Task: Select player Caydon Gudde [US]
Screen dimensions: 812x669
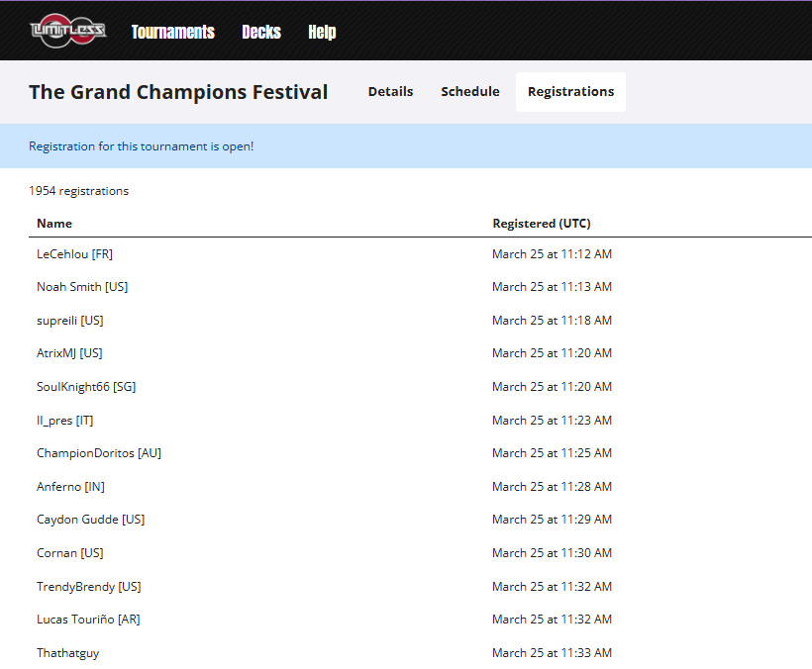Action: (91, 519)
